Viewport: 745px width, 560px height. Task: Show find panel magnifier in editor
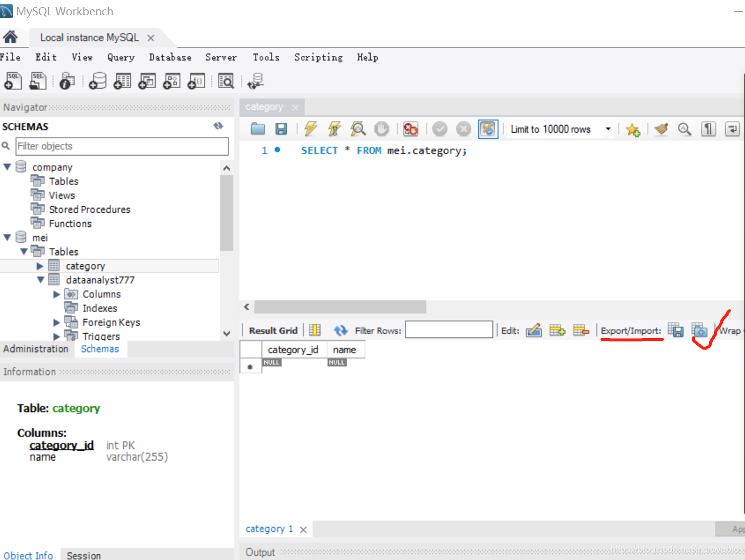(684, 129)
